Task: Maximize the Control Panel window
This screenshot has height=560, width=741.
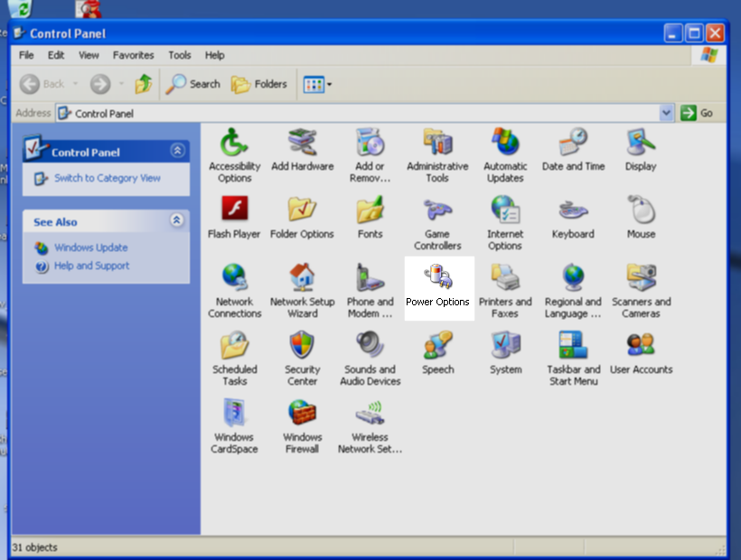Action: [x=694, y=33]
